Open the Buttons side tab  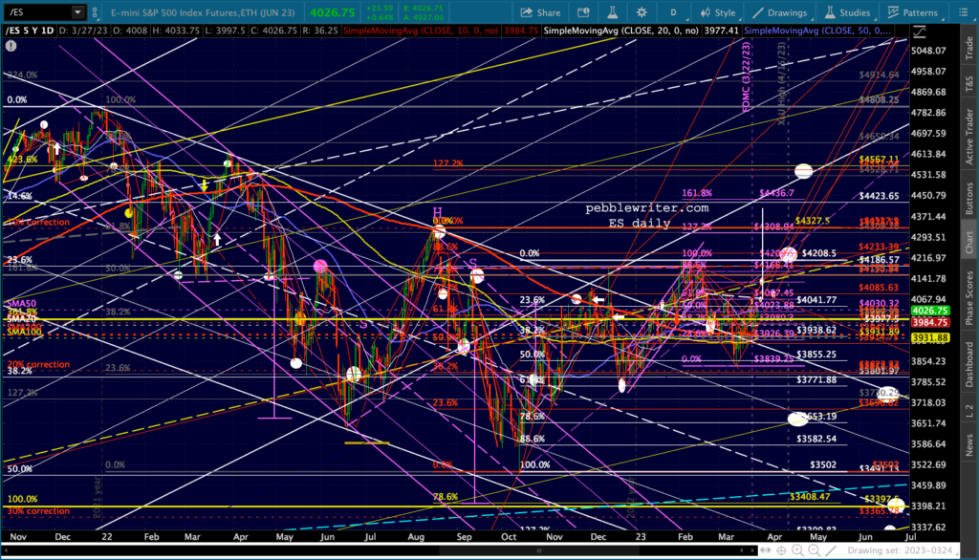(969, 199)
